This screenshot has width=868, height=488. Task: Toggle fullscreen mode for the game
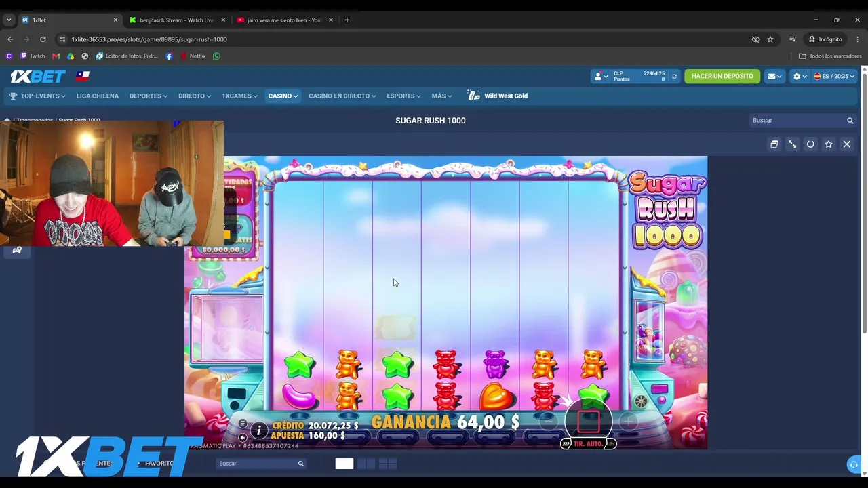click(792, 144)
